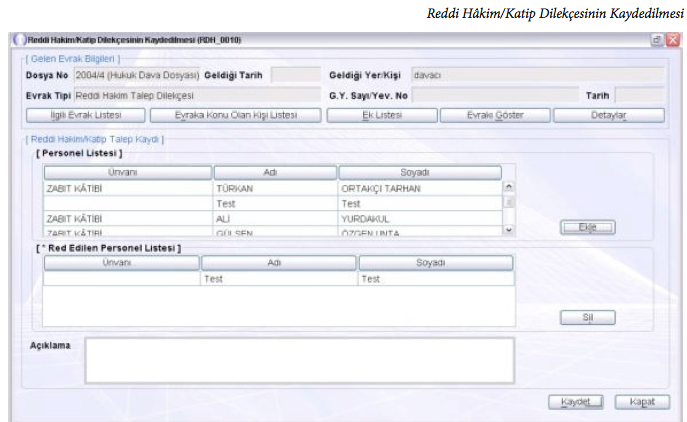Open Evraka Konu Olan Kişi Listesi
The width and height of the screenshot is (687, 422).
point(236,115)
